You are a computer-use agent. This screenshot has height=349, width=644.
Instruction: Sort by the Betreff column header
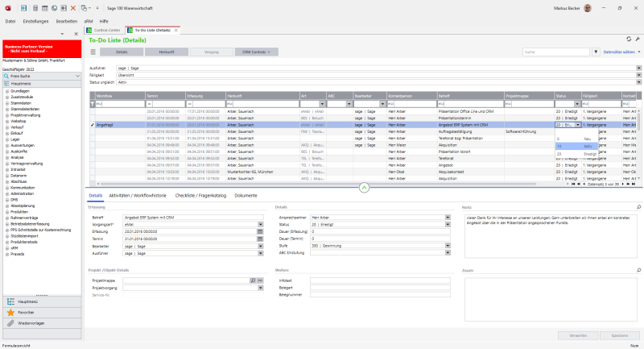(x=470, y=96)
